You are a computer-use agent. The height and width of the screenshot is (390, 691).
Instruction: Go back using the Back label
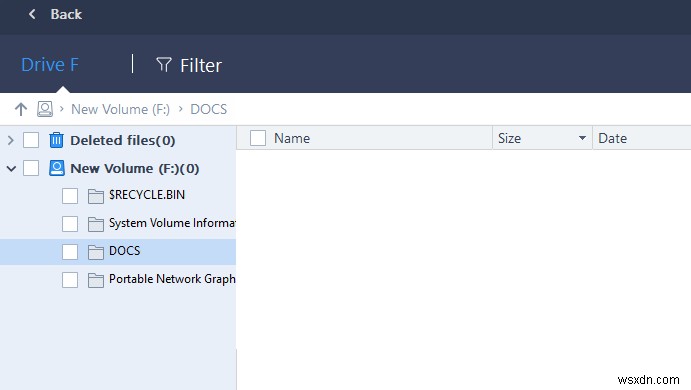66,14
